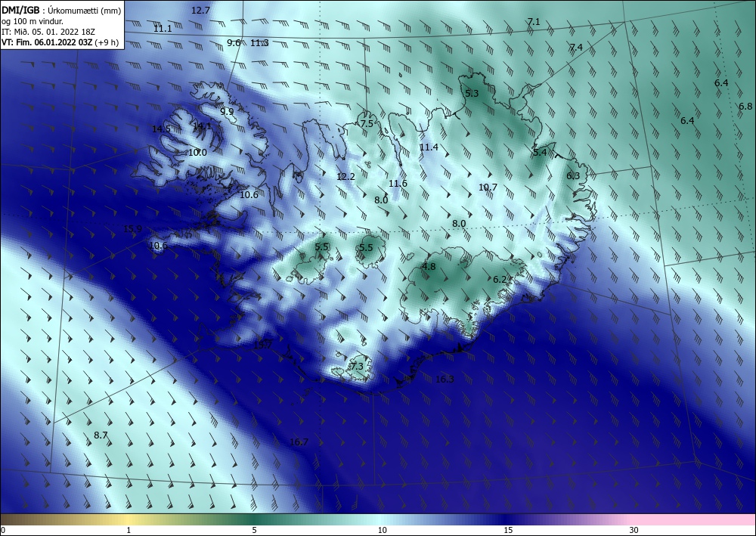This screenshot has width=756, height=536.
Task: Select the 16.7 value label
Action: pos(299,442)
